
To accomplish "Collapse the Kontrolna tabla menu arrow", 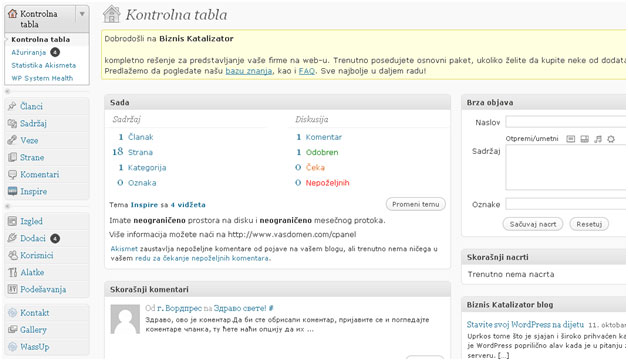I will [82, 14].
